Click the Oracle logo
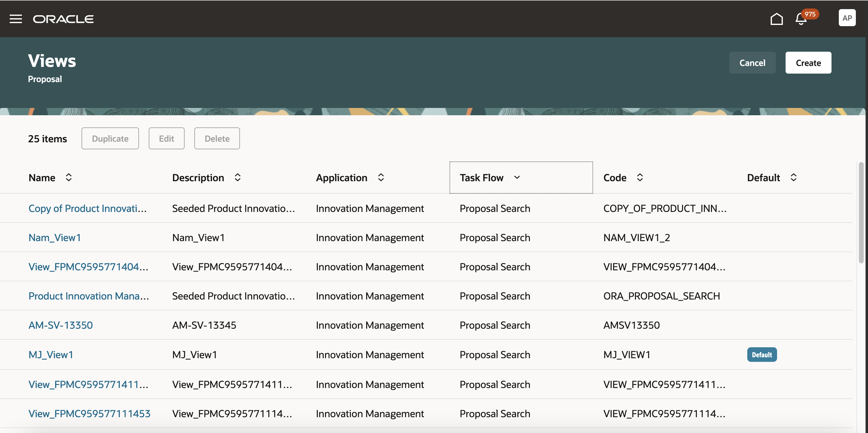This screenshot has height=433, width=868. click(x=63, y=19)
